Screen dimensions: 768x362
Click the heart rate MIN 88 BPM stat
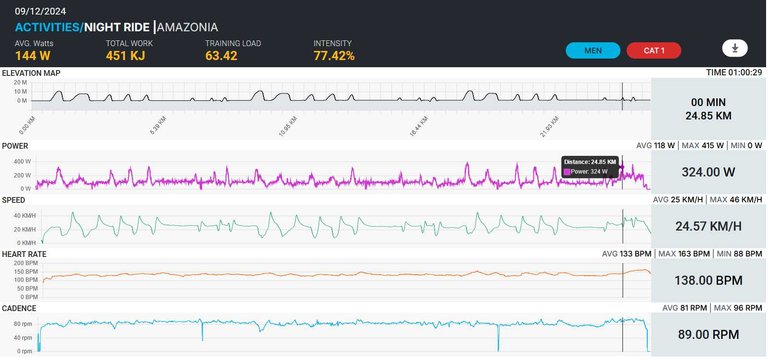(x=739, y=254)
